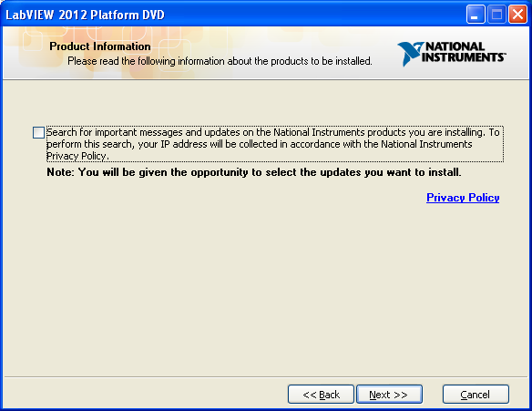Click the note about selecting updates
The height and width of the screenshot is (411, 532).
pyautogui.click(x=254, y=172)
